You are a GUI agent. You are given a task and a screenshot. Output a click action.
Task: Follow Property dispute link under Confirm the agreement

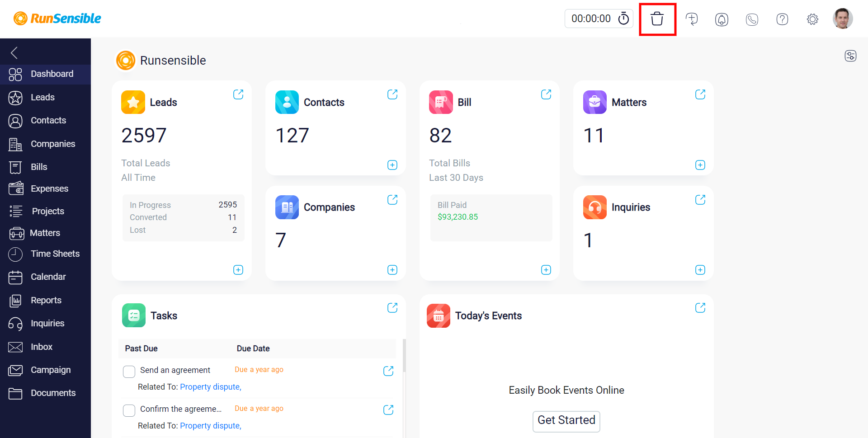pos(211,426)
